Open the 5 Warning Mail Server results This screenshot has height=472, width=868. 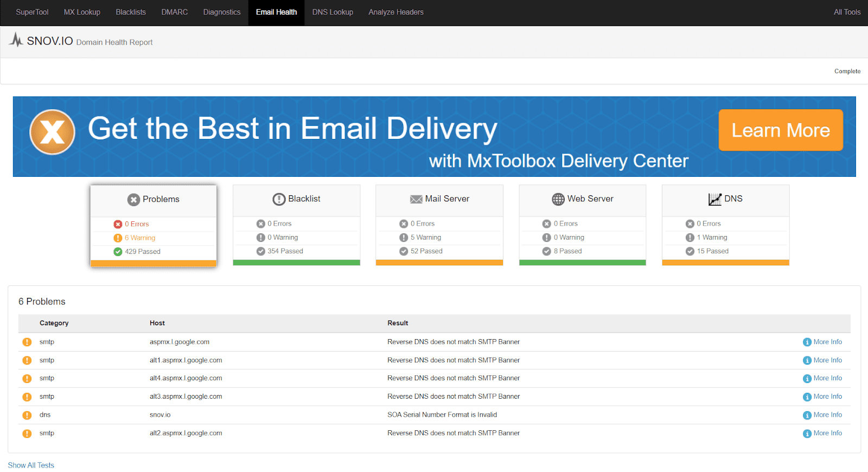(425, 238)
